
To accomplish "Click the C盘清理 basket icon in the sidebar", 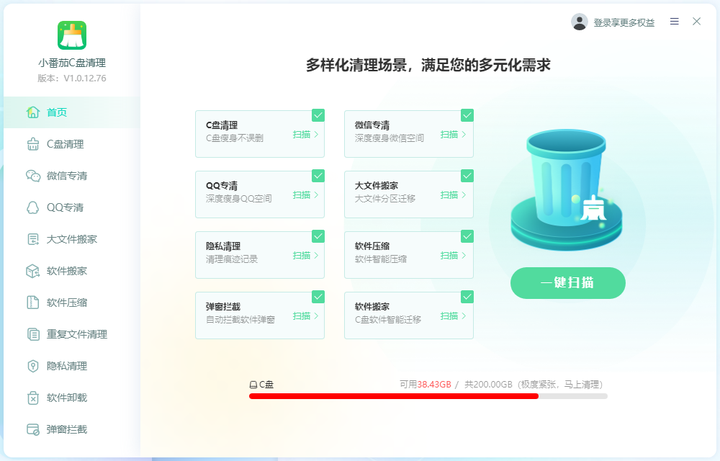I will coord(33,144).
